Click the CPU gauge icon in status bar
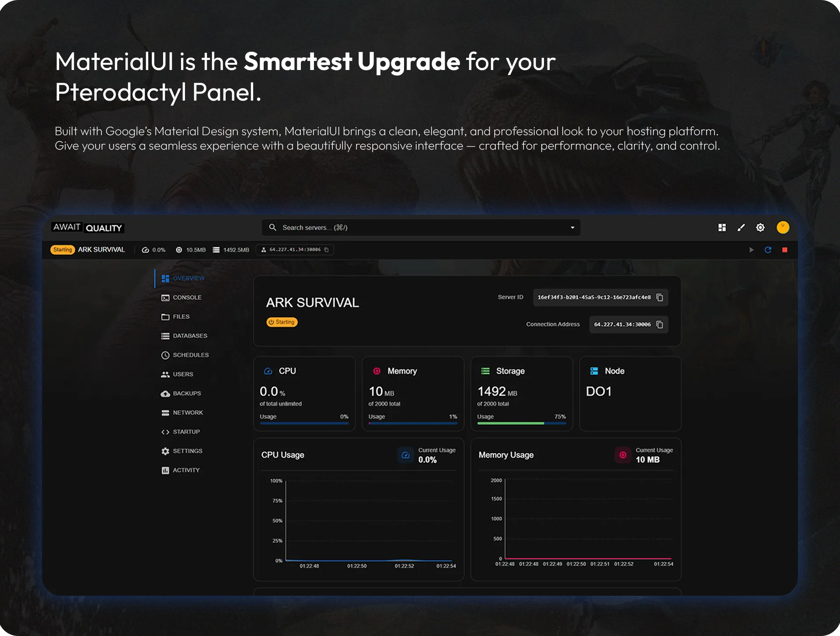840x636 pixels. pos(145,250)
